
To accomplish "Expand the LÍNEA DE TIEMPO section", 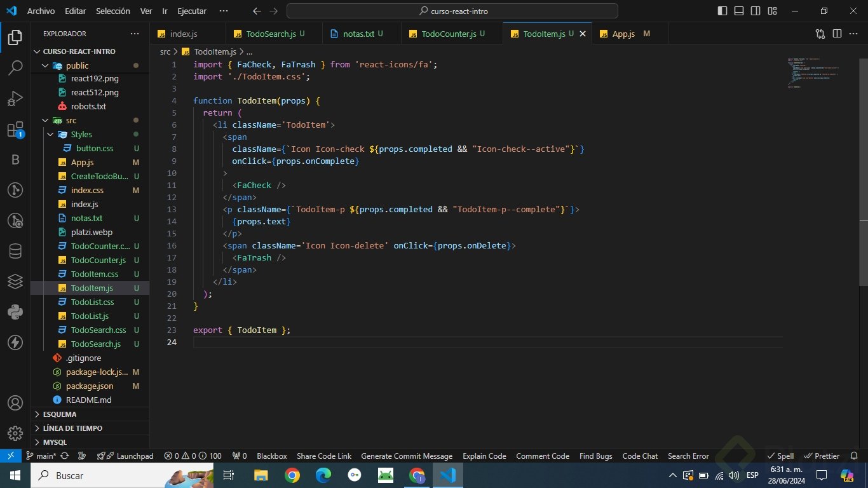I will (72, 428).
